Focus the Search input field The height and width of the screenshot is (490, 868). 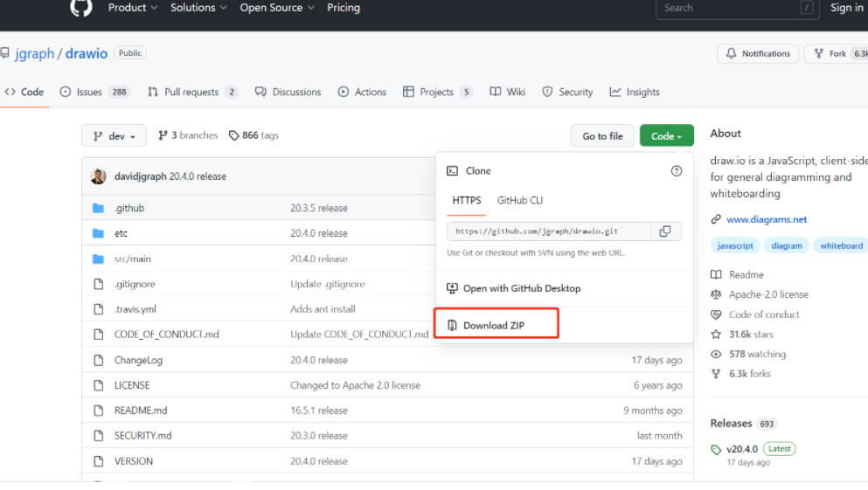click(x=737, y=8)
